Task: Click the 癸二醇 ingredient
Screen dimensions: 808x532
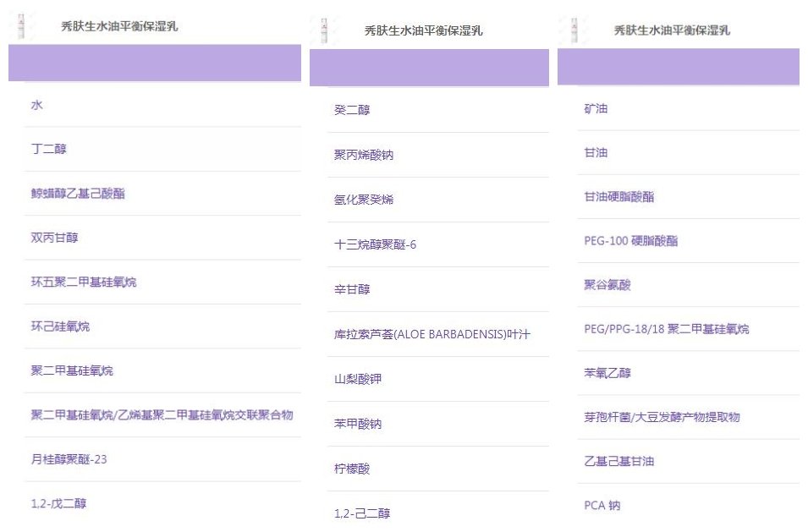Action: pos(352,110)
